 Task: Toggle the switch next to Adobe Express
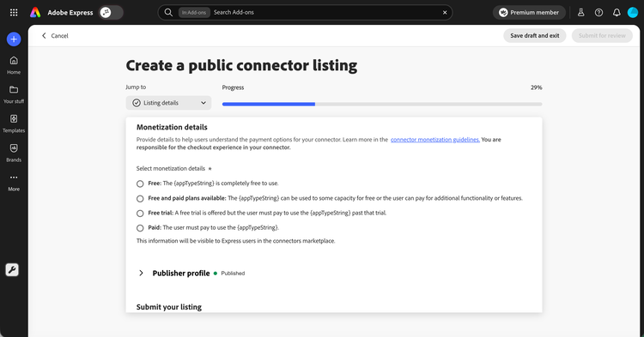click(111, 13)
